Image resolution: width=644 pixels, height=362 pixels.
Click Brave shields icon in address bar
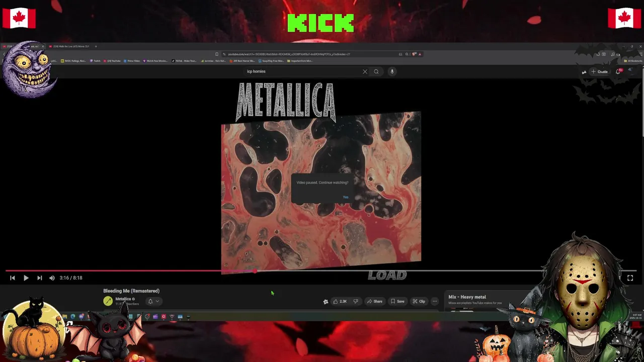tap(414, 54)
